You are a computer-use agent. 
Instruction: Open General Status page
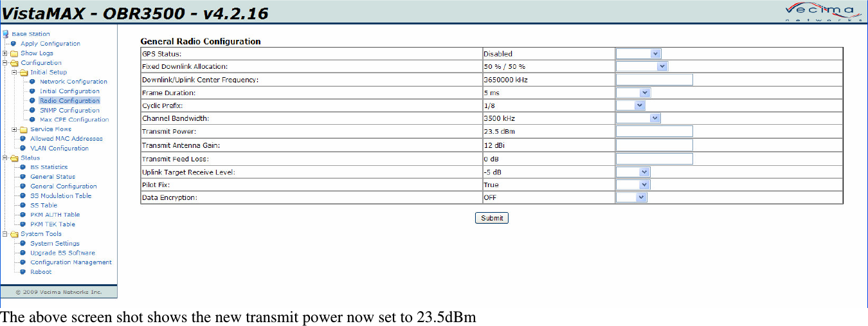tap(53, 177)
